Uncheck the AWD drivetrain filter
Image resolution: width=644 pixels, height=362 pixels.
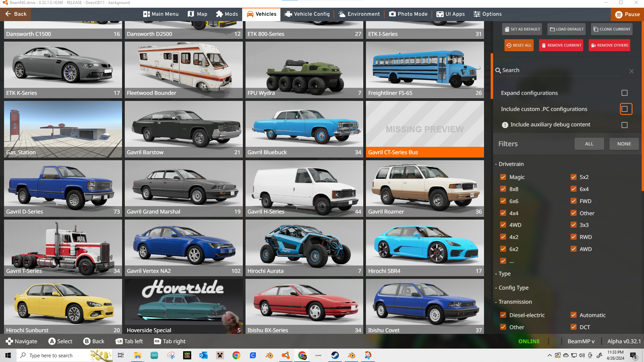click(x=574, y=249)
